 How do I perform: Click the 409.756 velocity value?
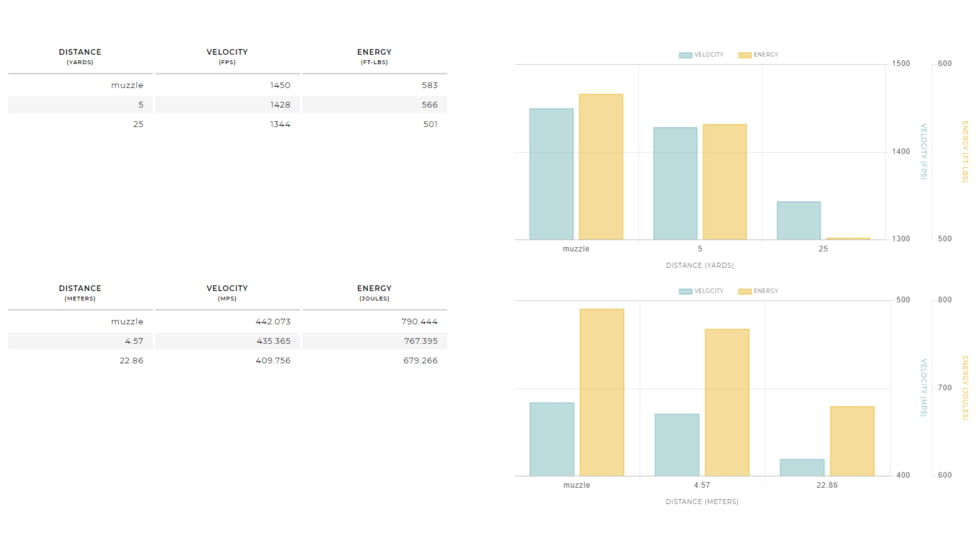pos(272,361)
